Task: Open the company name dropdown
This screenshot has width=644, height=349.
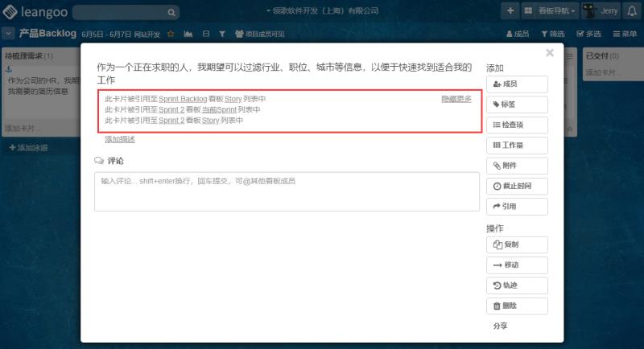Action: (333, 10)
